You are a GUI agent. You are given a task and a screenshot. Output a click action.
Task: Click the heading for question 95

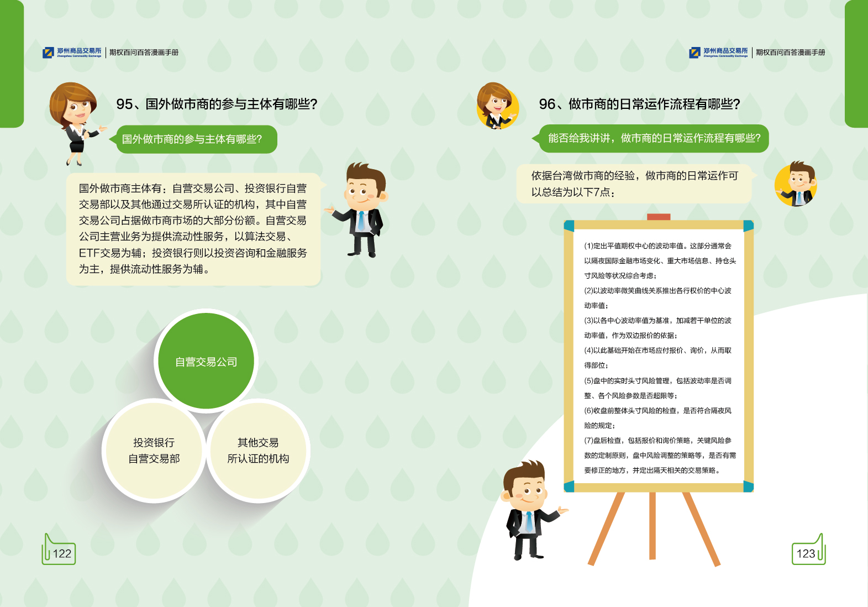217,104
